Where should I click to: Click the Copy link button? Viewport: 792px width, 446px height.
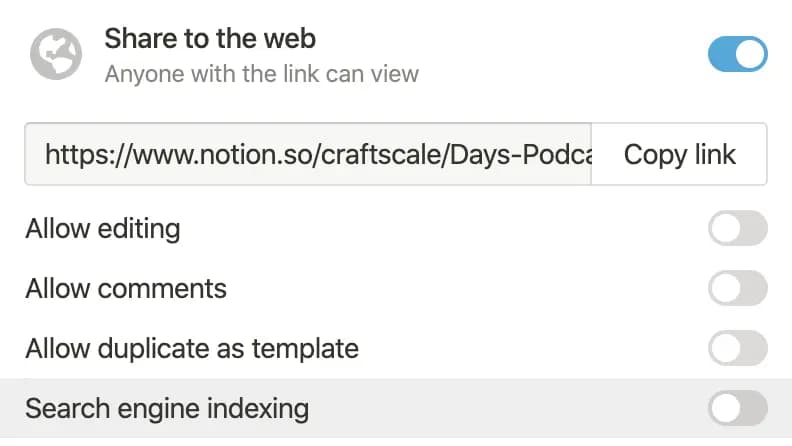tap(679, 154)
